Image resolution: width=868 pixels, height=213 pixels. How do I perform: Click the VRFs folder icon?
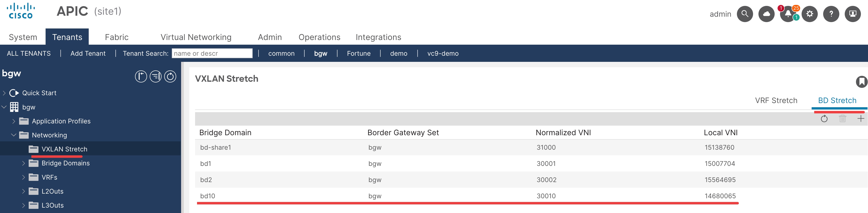tap(34, 177)
